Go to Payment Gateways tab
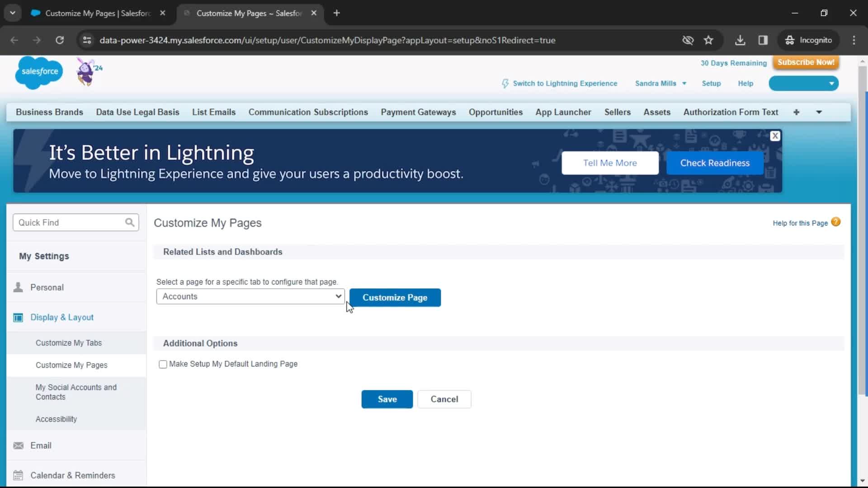The image size is (868, 488). 418,112
